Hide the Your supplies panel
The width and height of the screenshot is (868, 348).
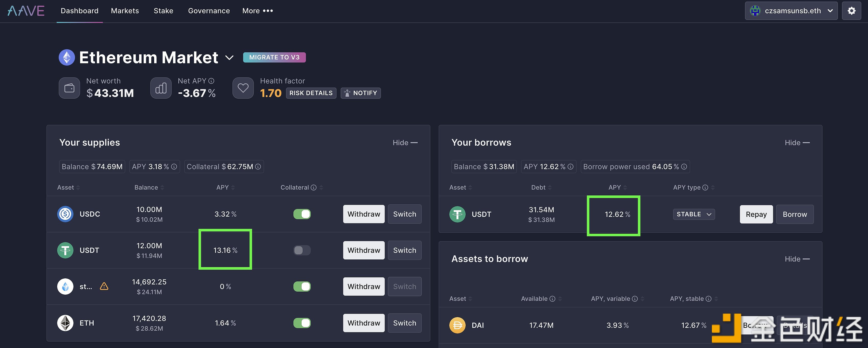[405, 143]
